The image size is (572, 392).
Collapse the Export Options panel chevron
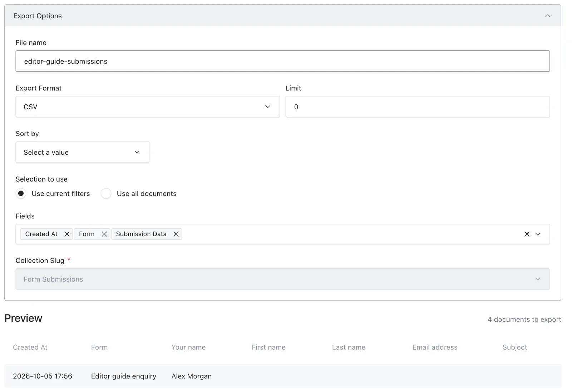(548, 16)
